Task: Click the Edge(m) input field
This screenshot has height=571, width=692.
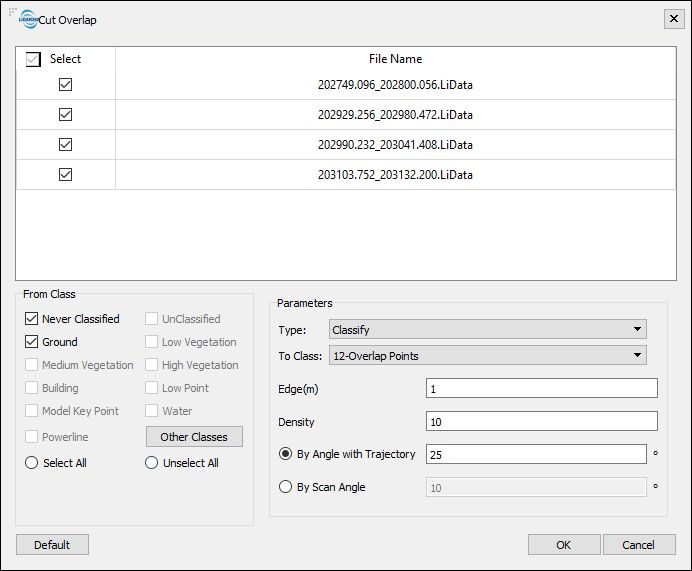Action: coord(542,388)
